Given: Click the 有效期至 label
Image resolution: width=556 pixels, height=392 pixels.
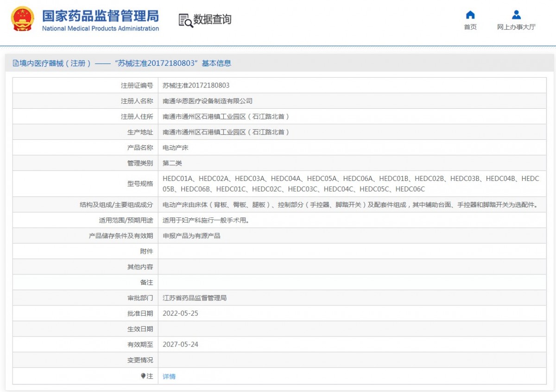Looking at the screenshot, I should (140, 344).
